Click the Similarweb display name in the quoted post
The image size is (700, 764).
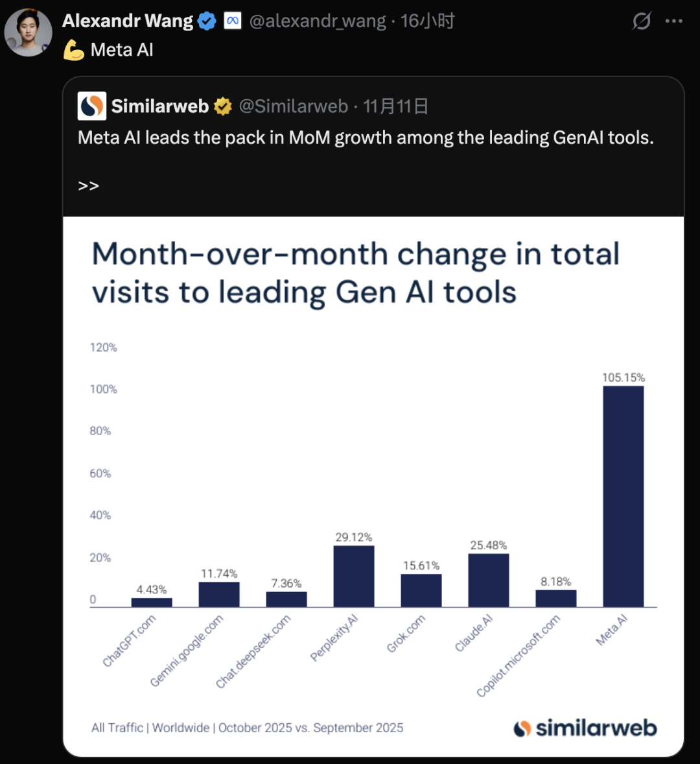pos(159,106)
